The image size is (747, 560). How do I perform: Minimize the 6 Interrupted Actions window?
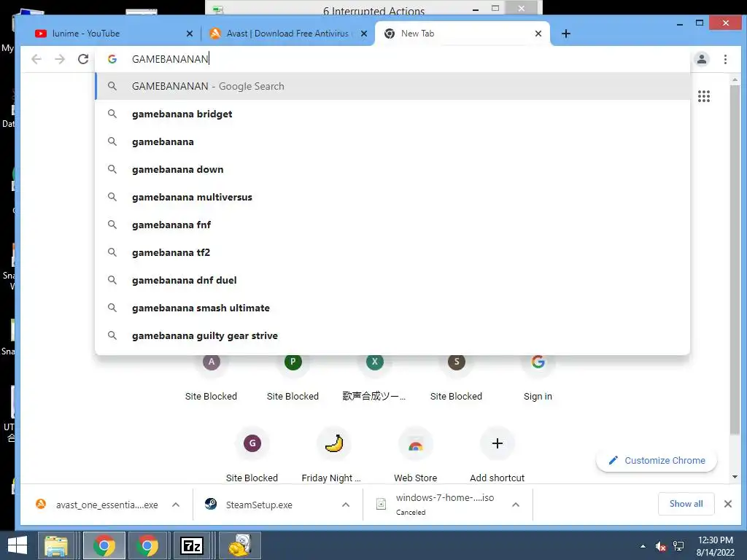tap(476, 9)
